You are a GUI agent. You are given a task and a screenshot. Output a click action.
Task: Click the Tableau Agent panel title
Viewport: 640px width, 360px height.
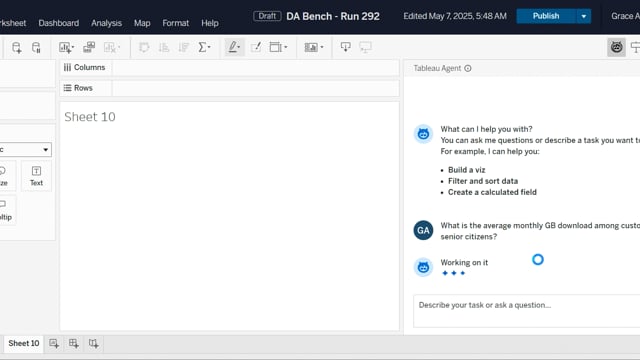(x=437, y=69)
